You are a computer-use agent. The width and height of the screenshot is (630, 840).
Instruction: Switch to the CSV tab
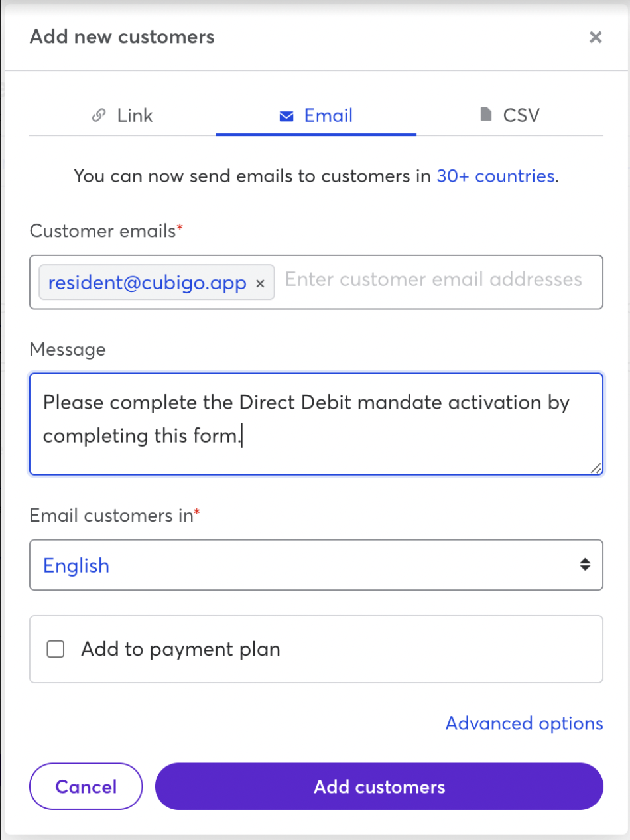click(x=509, y=115)
